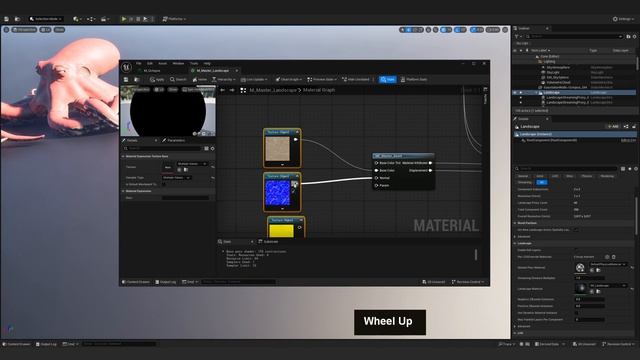640x360 pixels.
Task: Close the M_Master_Landscape tab
Action: 237,71
